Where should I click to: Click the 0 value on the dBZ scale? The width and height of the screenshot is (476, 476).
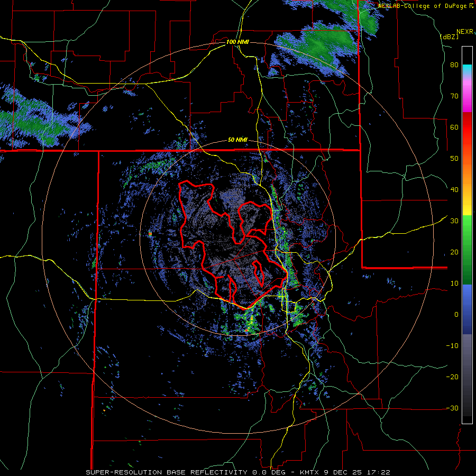[456, 315]
